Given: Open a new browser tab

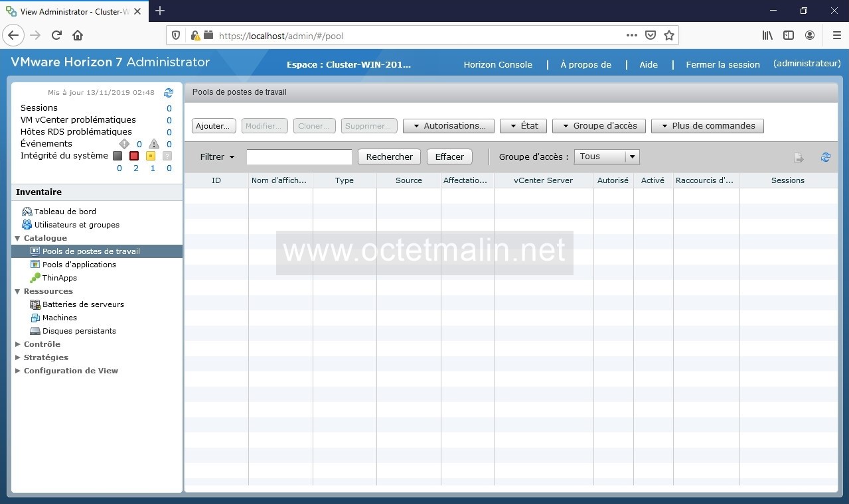Looking at the screenshot, I should click(160, 11).
